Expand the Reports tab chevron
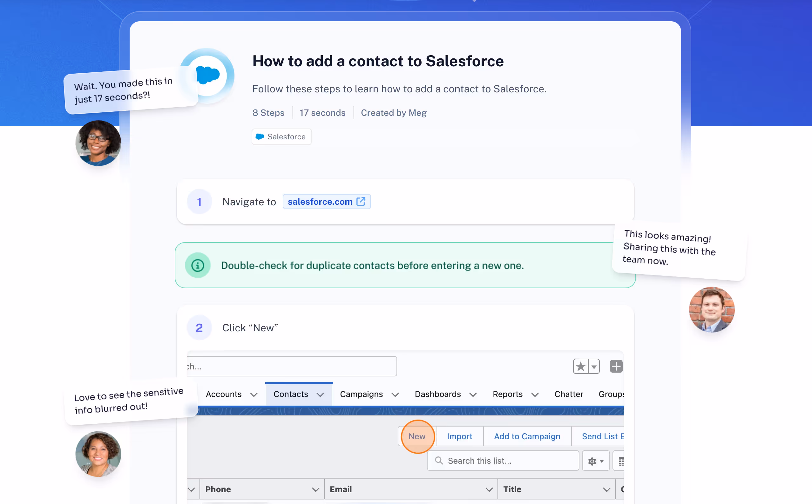This screenshot has width=812, height=504. click(x=535, y=395)
